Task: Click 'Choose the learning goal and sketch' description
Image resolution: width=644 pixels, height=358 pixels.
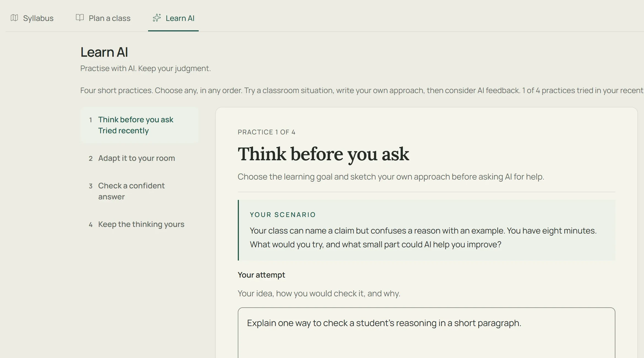Action: pos(391,177)
